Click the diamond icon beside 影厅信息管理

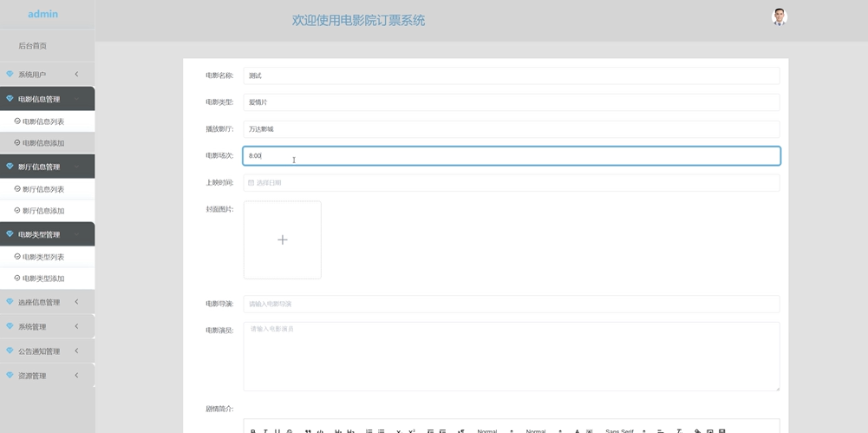(10, 166)
